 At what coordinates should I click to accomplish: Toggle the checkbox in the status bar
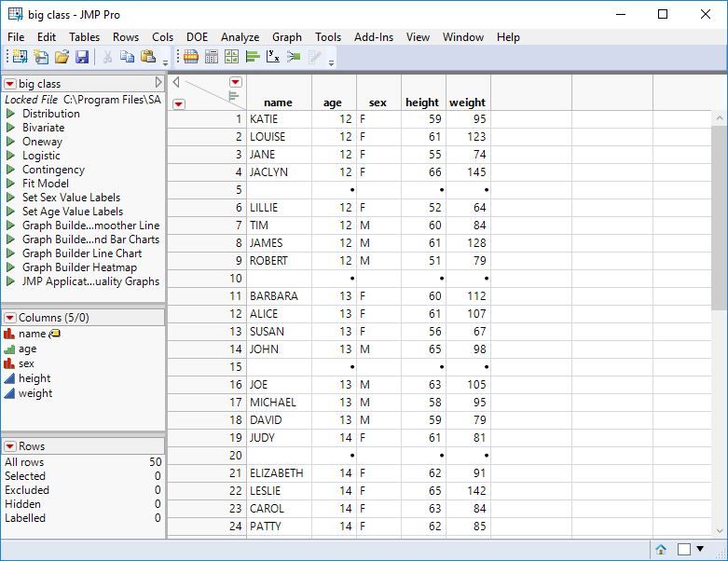tap(685, 549)
